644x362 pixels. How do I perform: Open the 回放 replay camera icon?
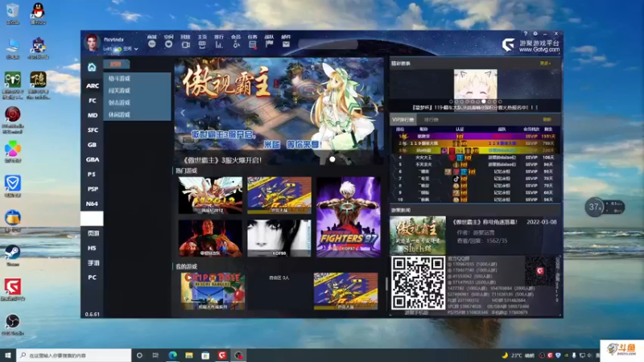click(186, 44)
